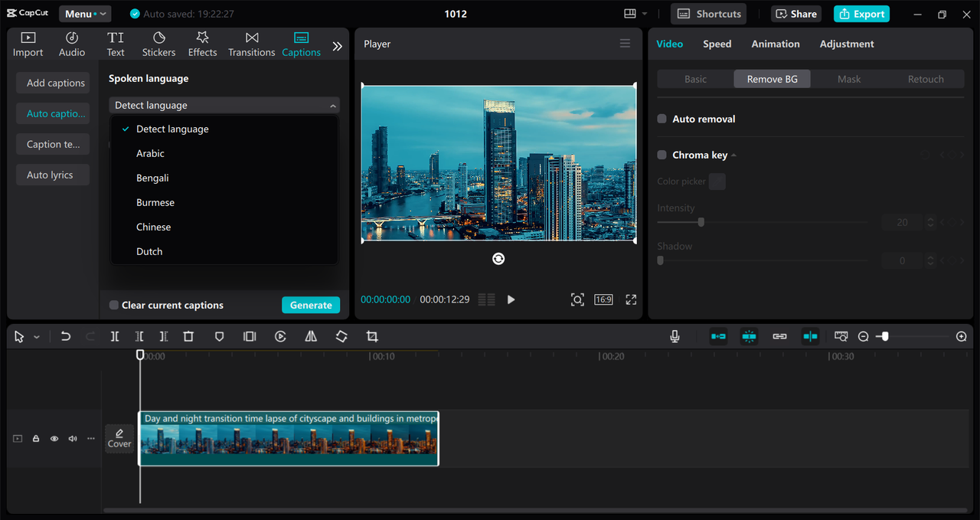Open the layout switcher icon
Image resolution: width=980 pixels, height=520 pixels.
pos(630,14)
